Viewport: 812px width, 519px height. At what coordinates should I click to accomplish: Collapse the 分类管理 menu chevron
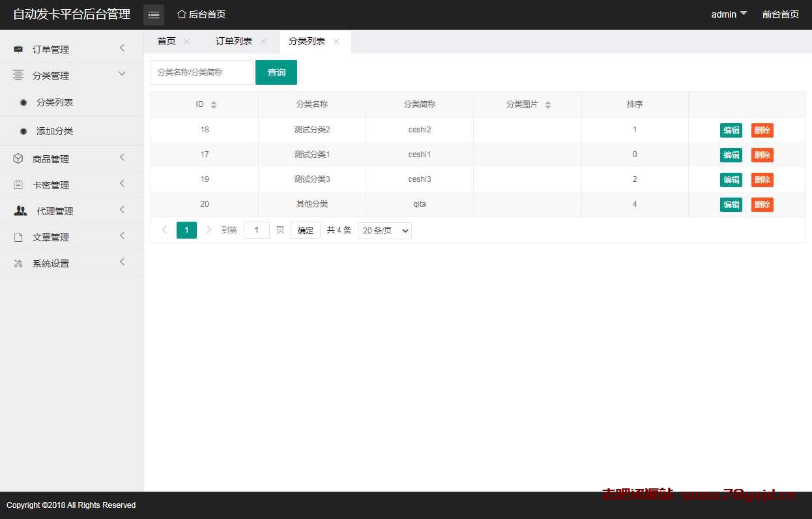tap(122, 74)
